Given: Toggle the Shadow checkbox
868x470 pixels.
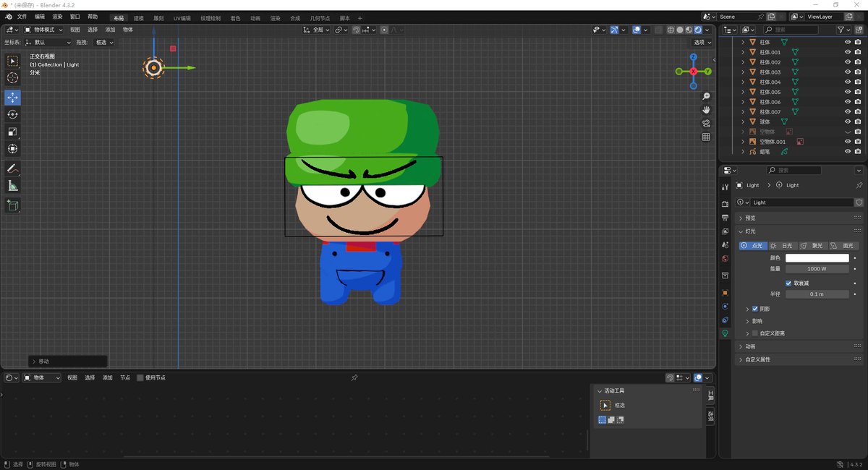Looking at the screenshot, I should (755, 309).
